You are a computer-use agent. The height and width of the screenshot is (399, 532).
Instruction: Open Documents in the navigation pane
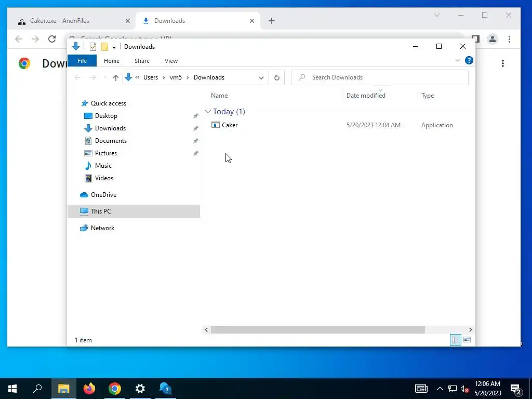click(x=111, y=141)
